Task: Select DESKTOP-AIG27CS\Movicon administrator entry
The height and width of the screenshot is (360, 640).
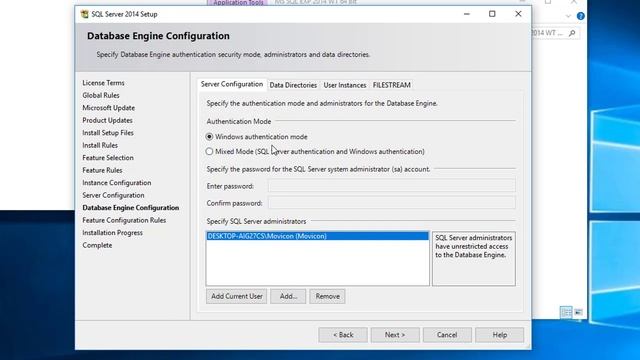Action: [318, 236]
